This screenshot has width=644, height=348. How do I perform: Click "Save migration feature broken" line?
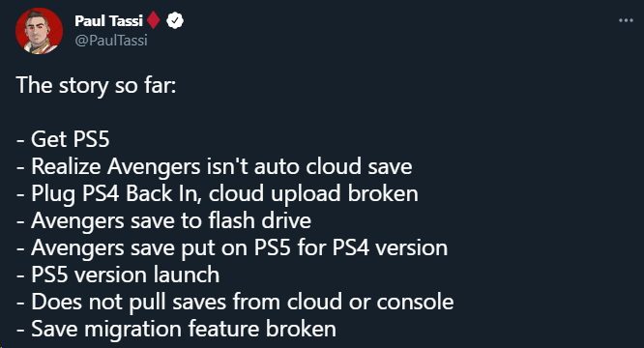(x=176, y=329)
